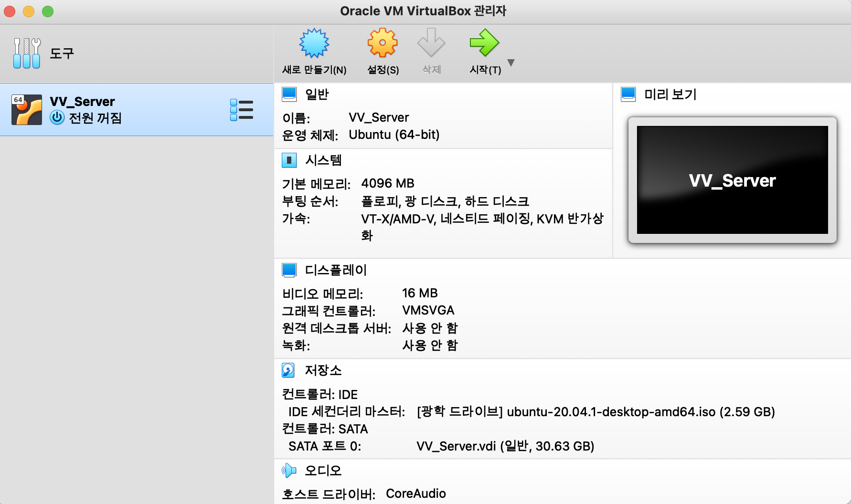Click the grayed Delete (삭제) arrow icon
The height and width of the screenshot is (504, 851).
coord(431,43)
